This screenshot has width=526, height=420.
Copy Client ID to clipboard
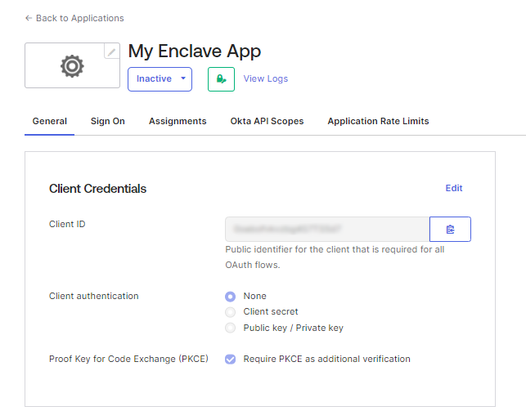tap(450, 230)
